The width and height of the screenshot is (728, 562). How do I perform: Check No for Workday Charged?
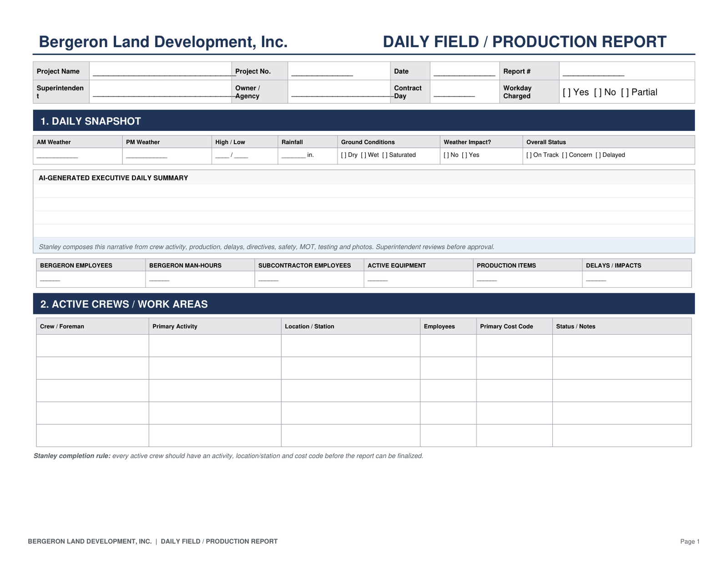(598, 92)
